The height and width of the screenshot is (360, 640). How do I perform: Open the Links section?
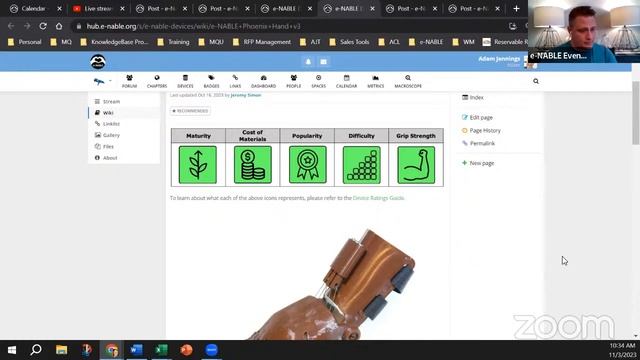pos(235,82)
